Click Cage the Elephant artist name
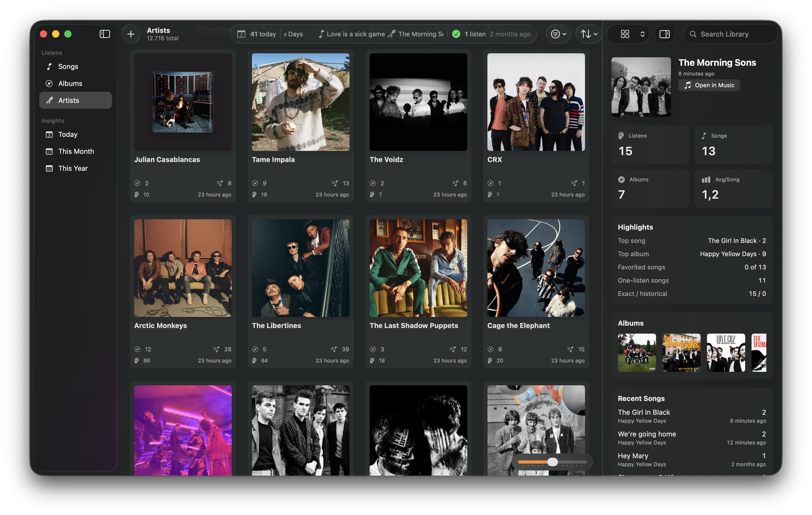The height and width of the screenshot is (515, 812). tap(518, 325)
